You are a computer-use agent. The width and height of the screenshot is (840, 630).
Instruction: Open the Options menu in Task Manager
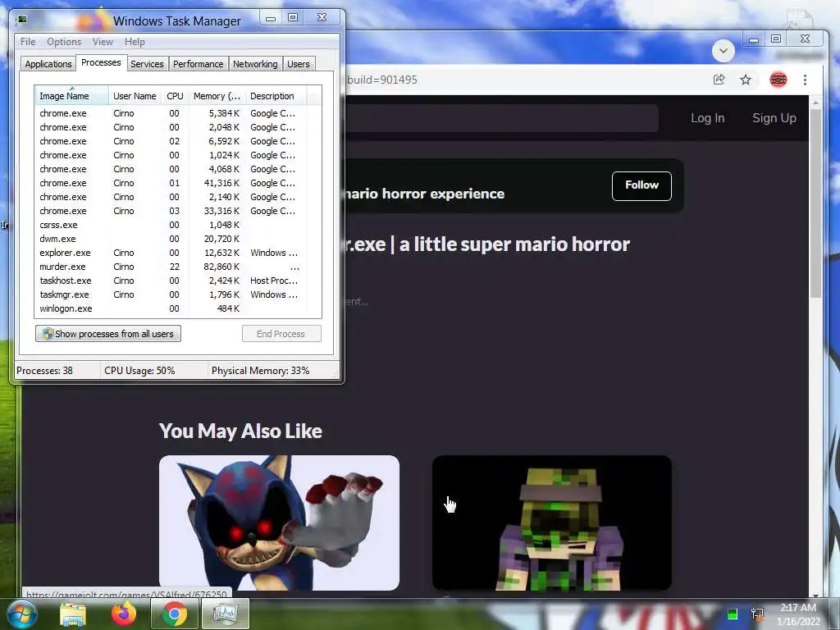(64, 42)
